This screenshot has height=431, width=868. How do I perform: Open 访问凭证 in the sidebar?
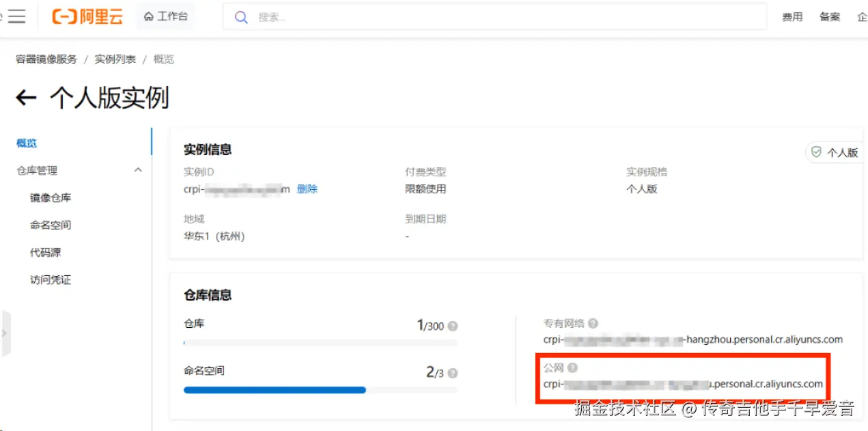point(51,279)
